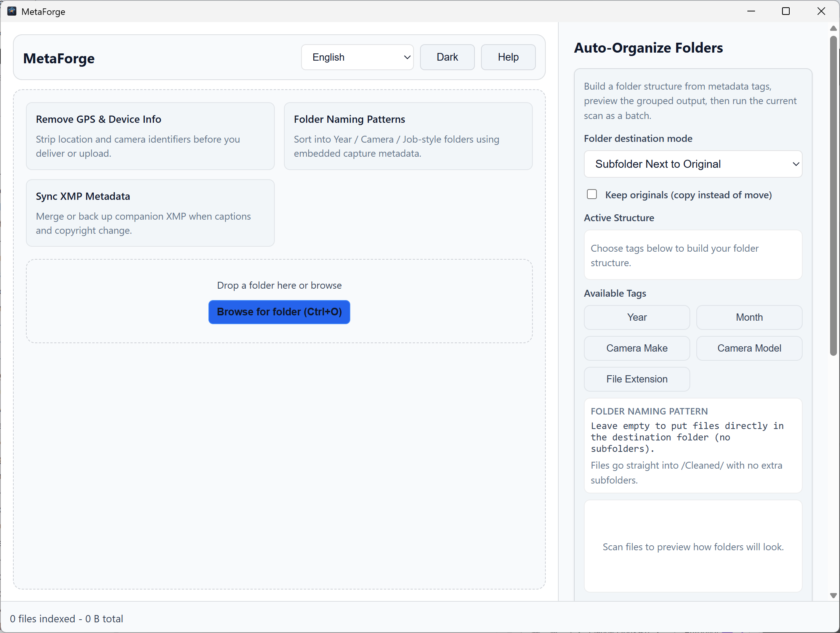Image resolution: width=840 pixels, height=633 pixels.
Task: Select the Folder Naming Patterns card
Action: pos(408,136)
